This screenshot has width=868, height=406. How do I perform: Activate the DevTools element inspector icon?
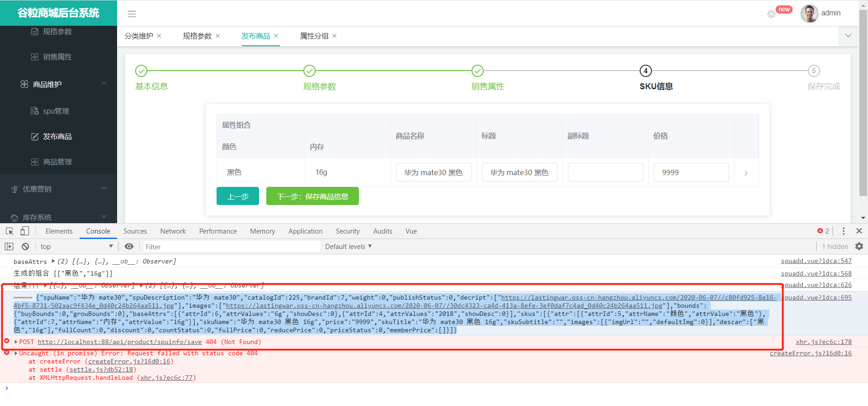coord(9,231)
